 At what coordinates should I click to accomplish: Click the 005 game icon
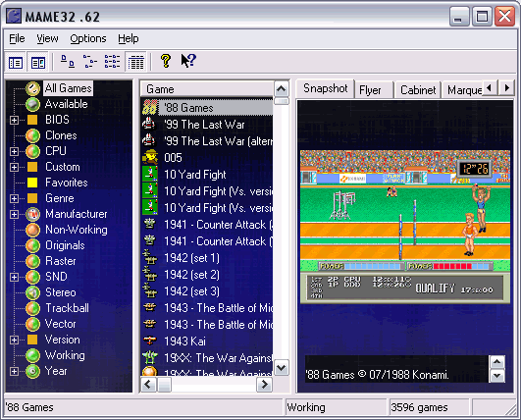coord(150,157)
